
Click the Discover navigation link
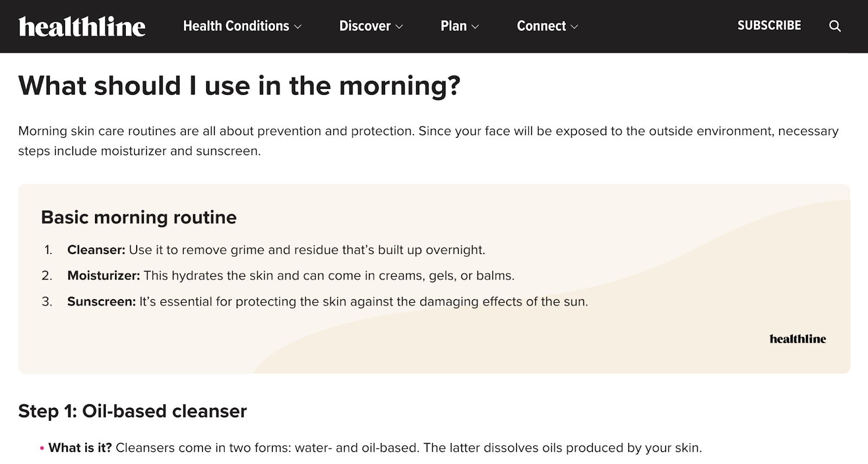coord(365,26)
